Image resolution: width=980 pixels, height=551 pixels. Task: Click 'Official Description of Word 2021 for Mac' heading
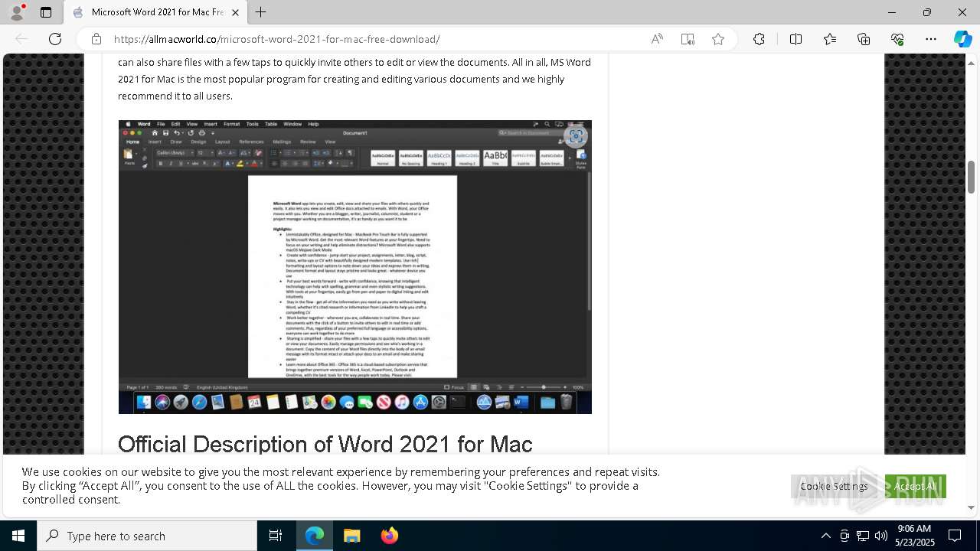[325, 444]
